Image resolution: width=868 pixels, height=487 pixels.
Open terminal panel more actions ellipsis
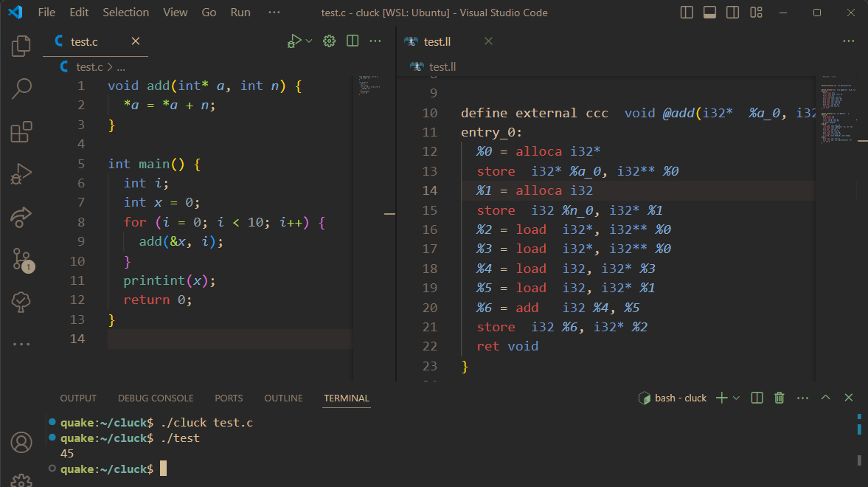[x=802, y=398]
